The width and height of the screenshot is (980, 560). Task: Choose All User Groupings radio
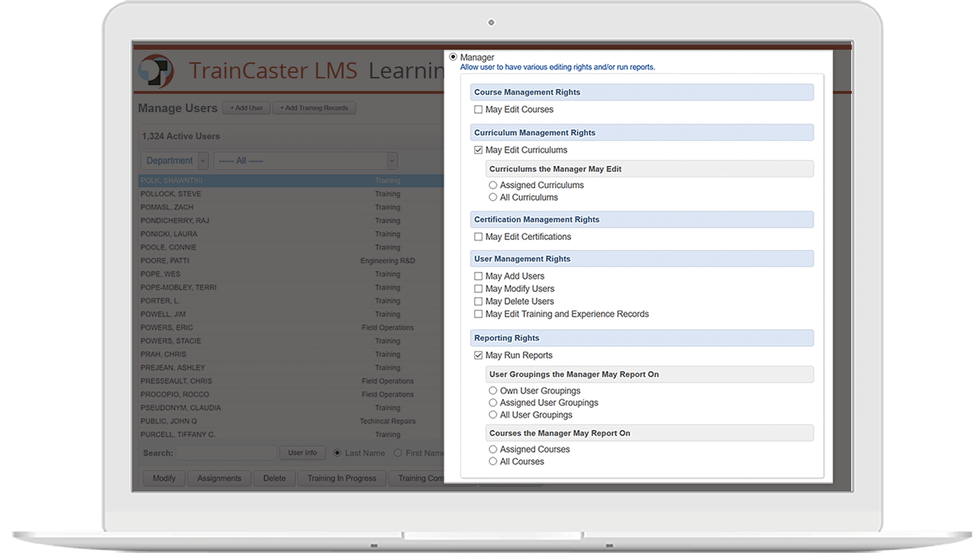tap(493, 415)
